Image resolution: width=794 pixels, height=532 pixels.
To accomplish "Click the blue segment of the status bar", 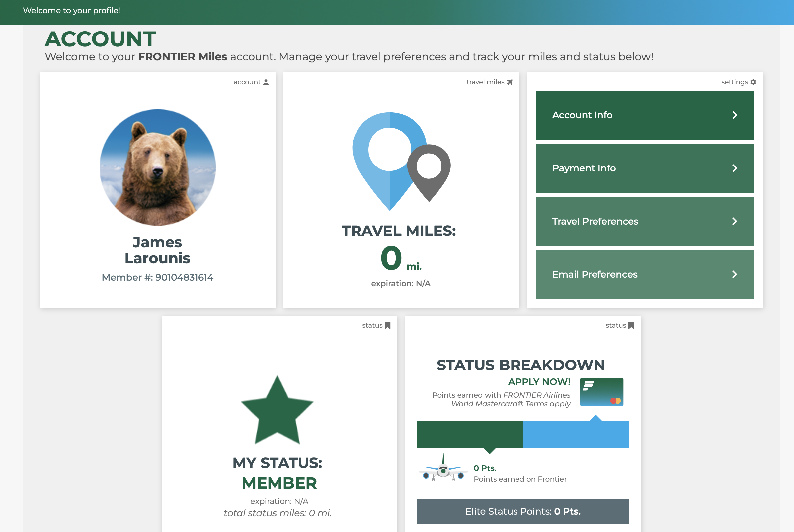I will point(576,434).
